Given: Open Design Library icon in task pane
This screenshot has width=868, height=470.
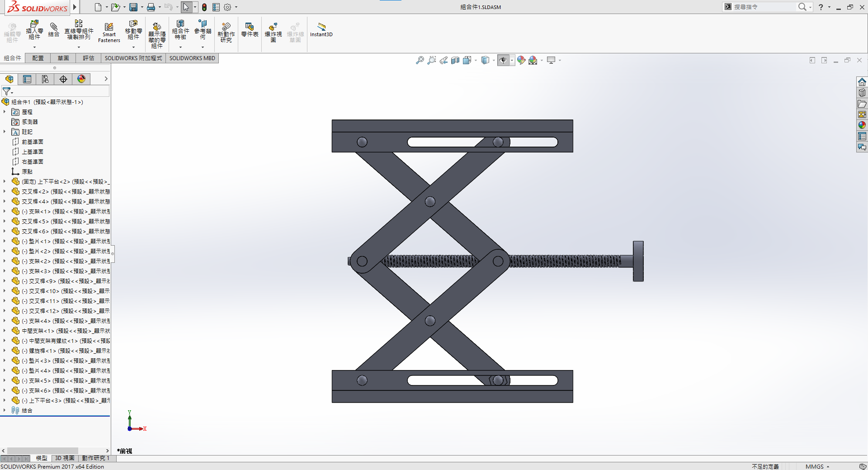Looking at the screenshot, I should (862, 93).
